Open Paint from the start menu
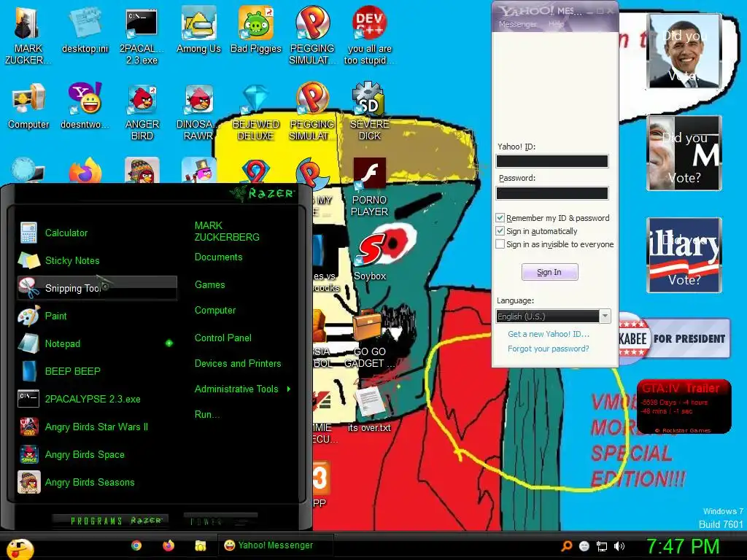Screen dimensions: 747x560 point(97,316)
